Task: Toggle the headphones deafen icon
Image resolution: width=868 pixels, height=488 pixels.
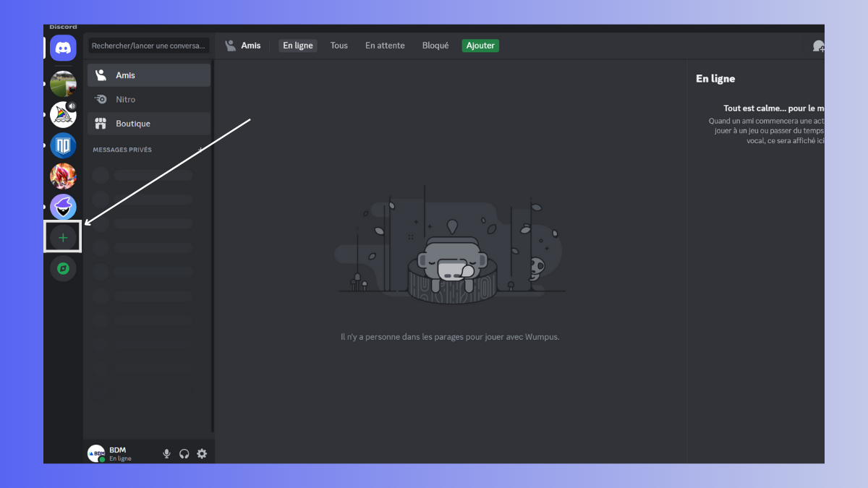Action: click(184, 453)
